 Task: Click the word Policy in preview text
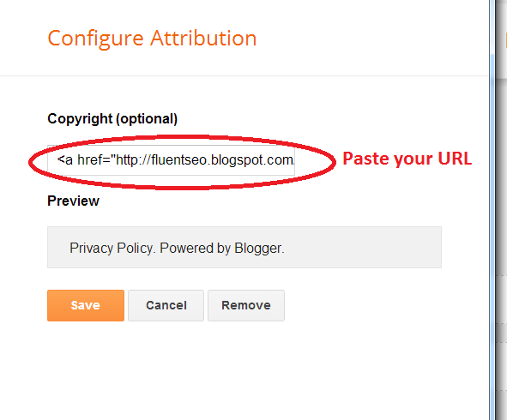pyautogui.click(x=136, y=248)
